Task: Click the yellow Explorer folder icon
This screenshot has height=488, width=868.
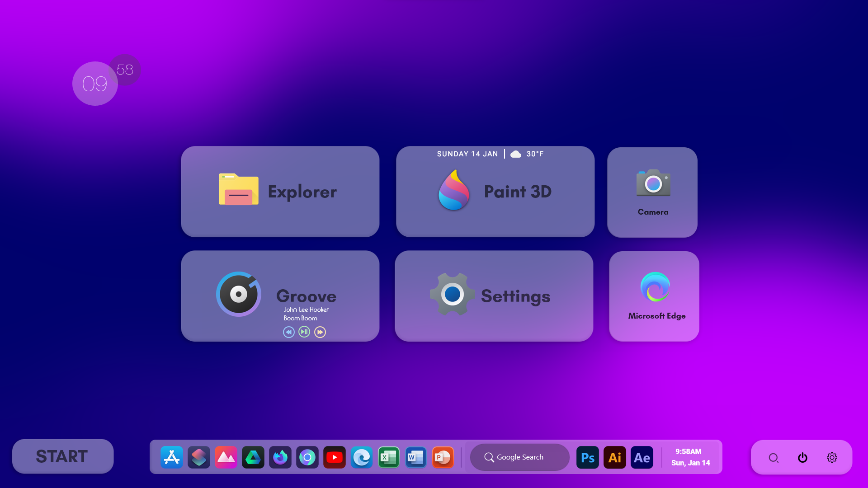Action: (x=239, y=189)
